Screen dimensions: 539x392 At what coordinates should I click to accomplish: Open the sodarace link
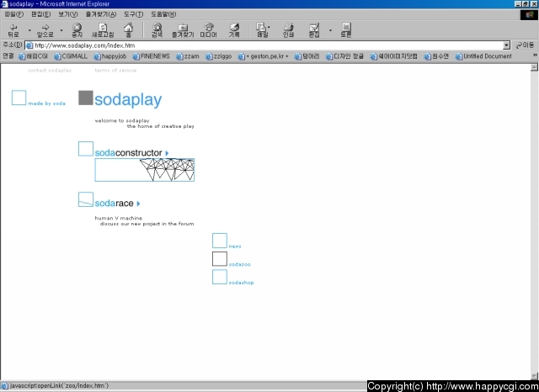[115, 204]
